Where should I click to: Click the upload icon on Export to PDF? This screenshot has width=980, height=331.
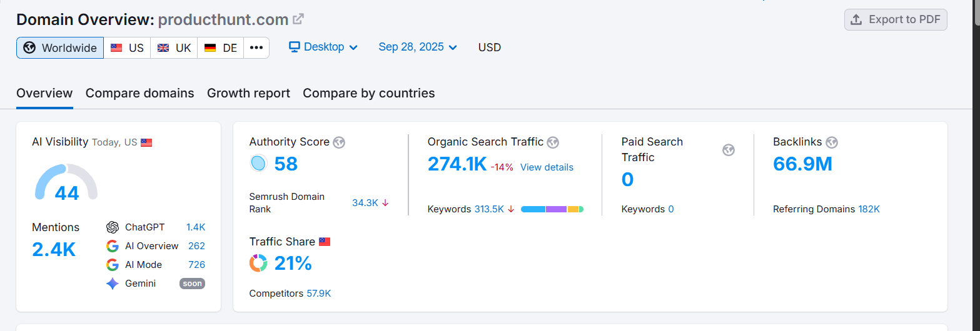(857, 19)
